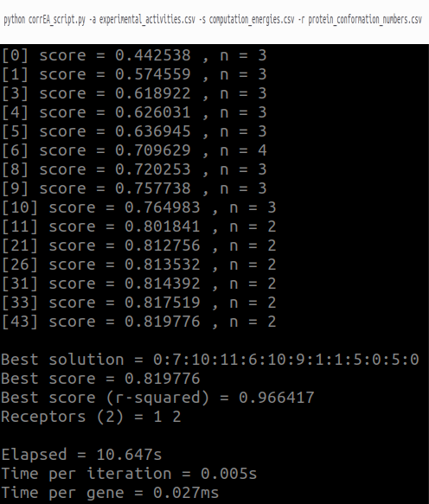Click protein_conformation_numbers.csv argument

pos(365,20)
